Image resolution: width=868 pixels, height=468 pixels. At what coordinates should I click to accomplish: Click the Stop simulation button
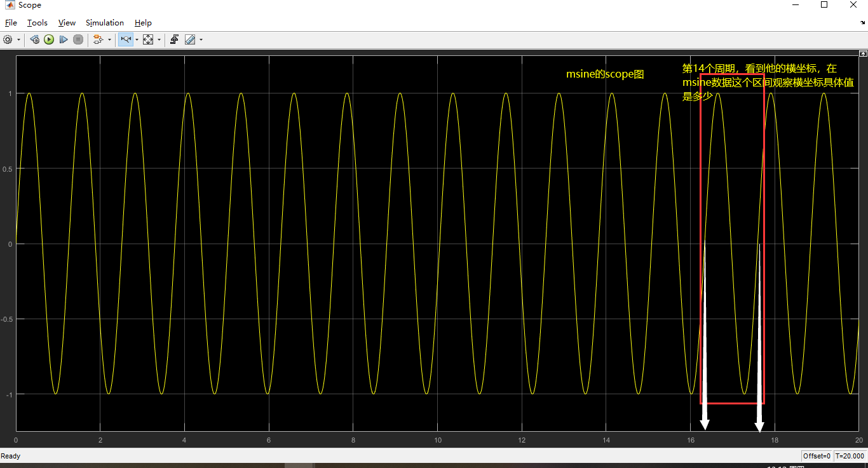pos(78,39)
